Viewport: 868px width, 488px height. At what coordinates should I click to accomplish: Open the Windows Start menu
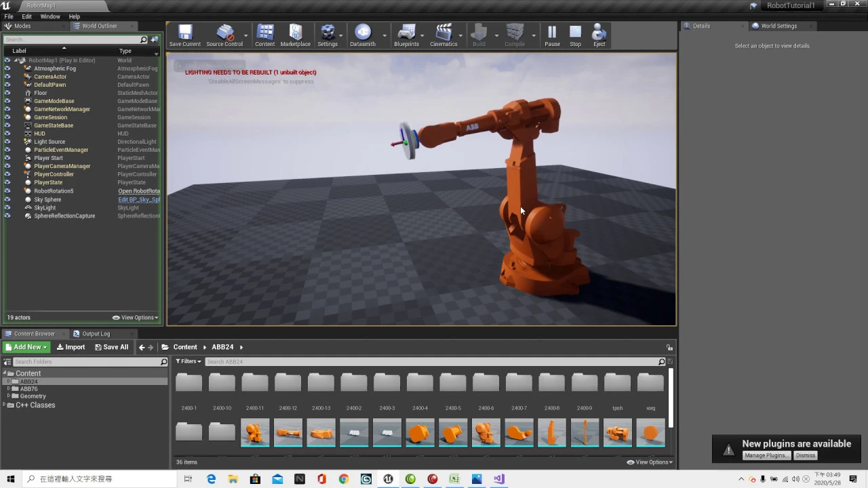pyautogui.click(x=11, y=479)
